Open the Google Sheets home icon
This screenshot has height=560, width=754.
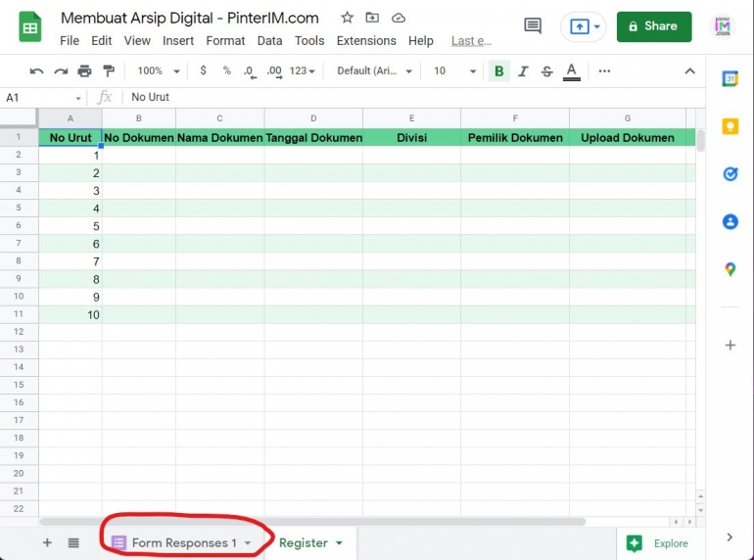(x=29, y=26)
